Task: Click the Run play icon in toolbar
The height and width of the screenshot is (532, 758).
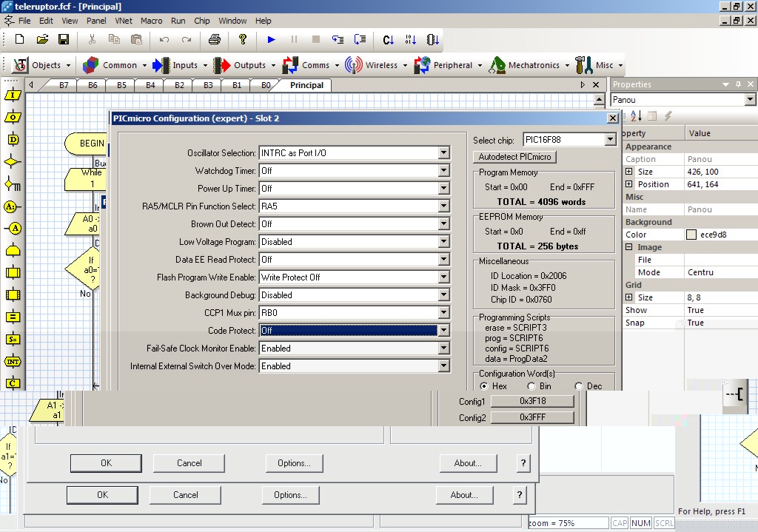Action: [271, 40]
